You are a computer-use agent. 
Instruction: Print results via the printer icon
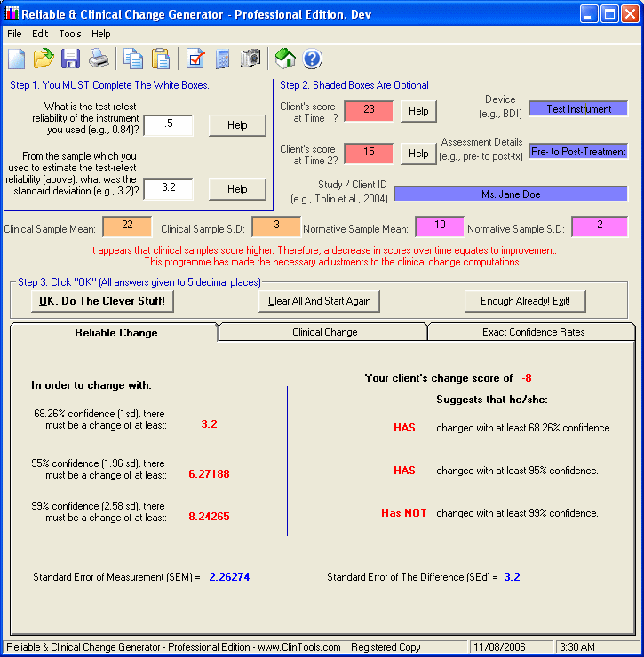pos(98,59)
